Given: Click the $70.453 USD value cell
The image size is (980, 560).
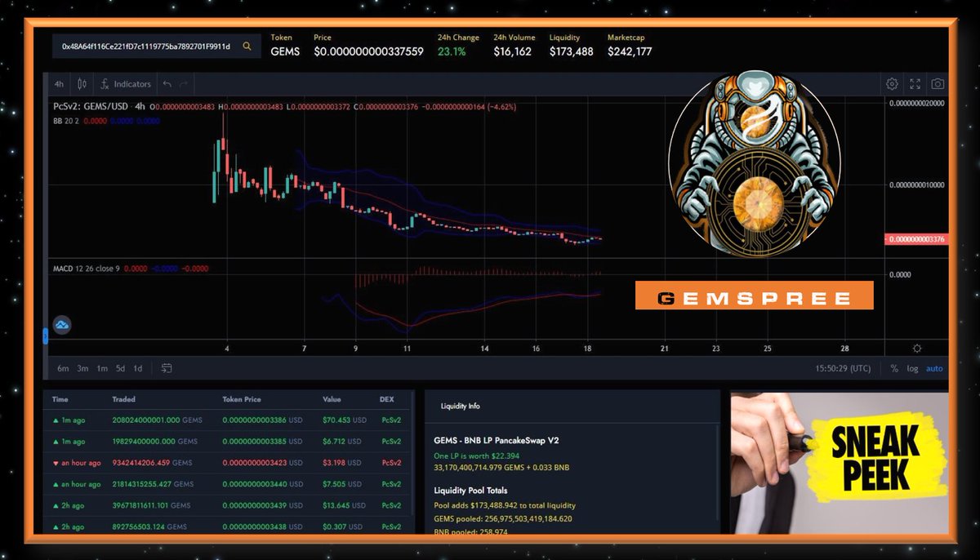Looking at the screenshot, I should (345, 420).
